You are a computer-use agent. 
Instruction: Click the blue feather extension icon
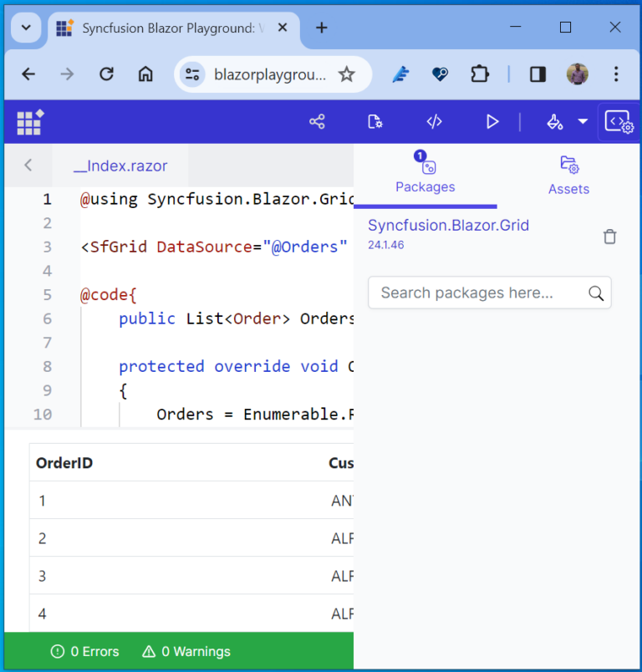400,74
